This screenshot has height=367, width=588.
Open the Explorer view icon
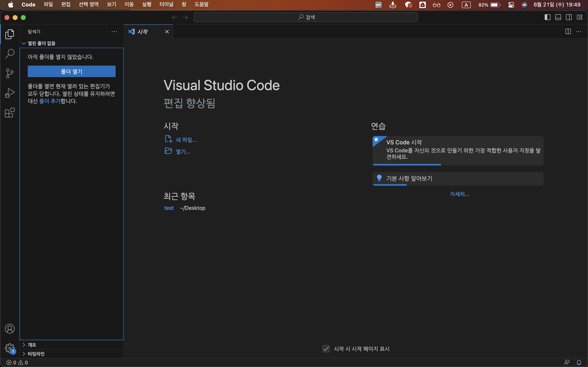coord(9,34)
